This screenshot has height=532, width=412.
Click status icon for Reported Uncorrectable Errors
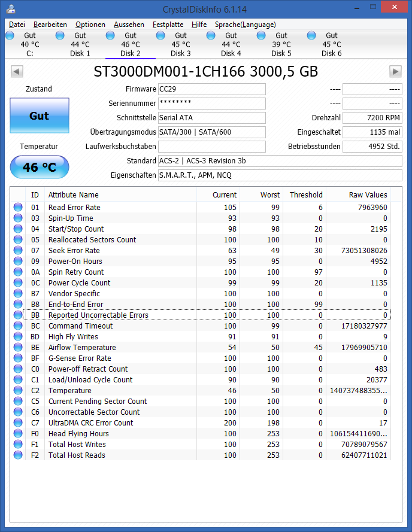click(18, 315)
